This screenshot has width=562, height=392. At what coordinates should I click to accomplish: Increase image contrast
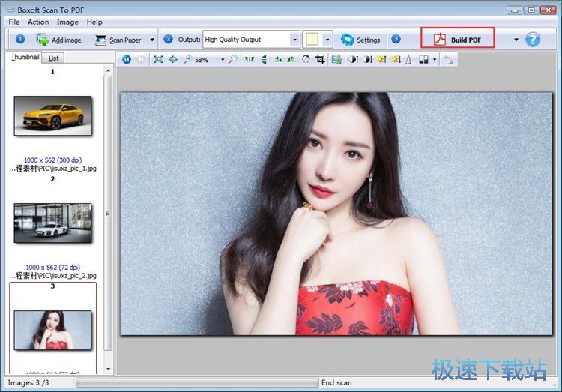click(354, 59)
